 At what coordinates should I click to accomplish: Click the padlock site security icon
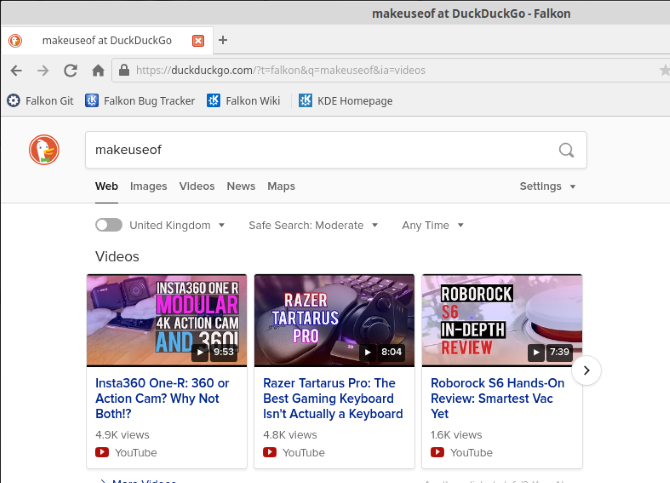124,70
